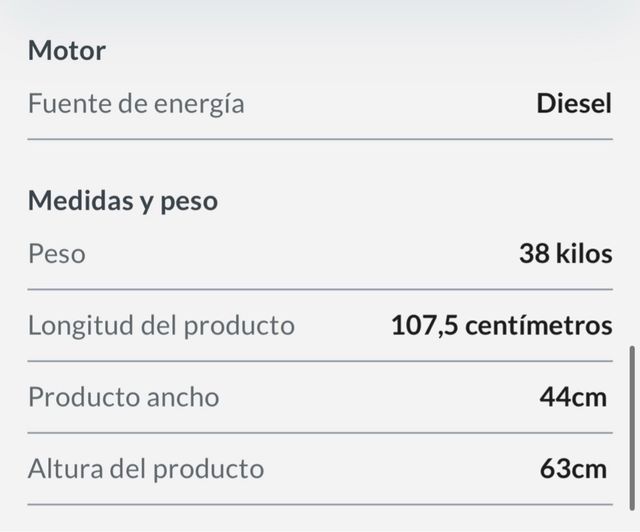Click the Motor section heading
Viewport: 640px width, 532px height.
(66, 50)
